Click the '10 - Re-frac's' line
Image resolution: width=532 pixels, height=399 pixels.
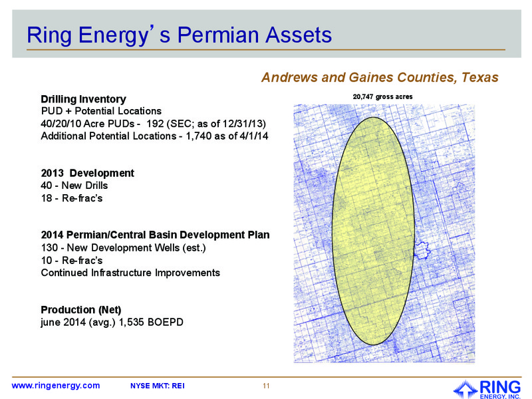[x=72, y=260]
